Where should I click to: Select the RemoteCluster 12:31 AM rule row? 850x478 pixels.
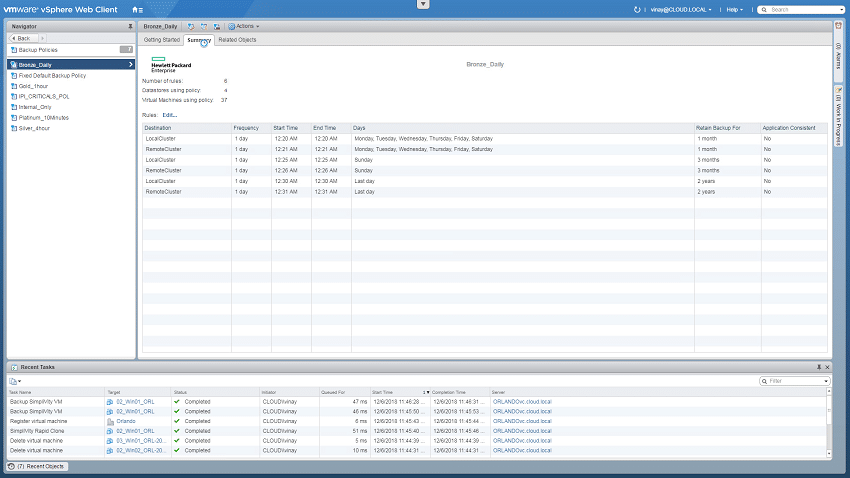[x=485, y=192]
